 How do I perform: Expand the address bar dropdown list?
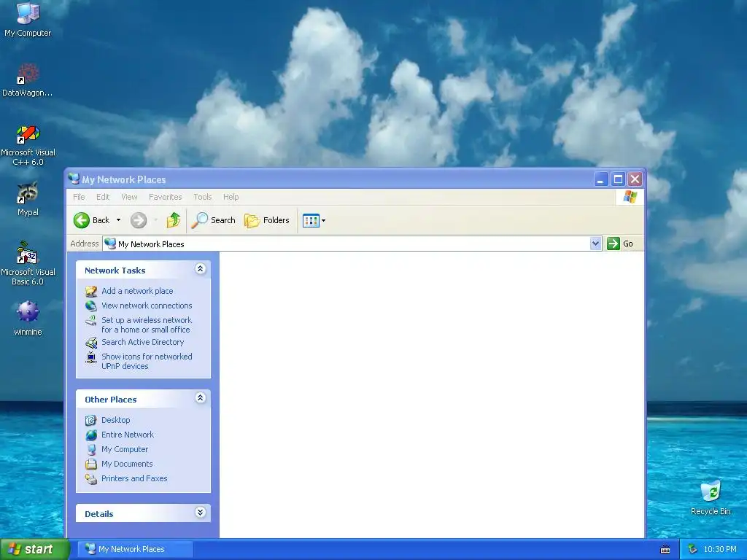click(595, 244)
